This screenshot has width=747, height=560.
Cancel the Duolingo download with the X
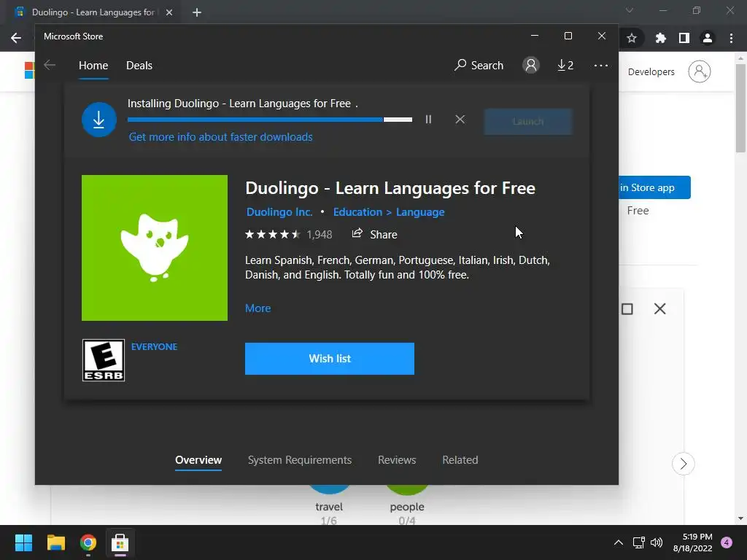pos(460,120)
